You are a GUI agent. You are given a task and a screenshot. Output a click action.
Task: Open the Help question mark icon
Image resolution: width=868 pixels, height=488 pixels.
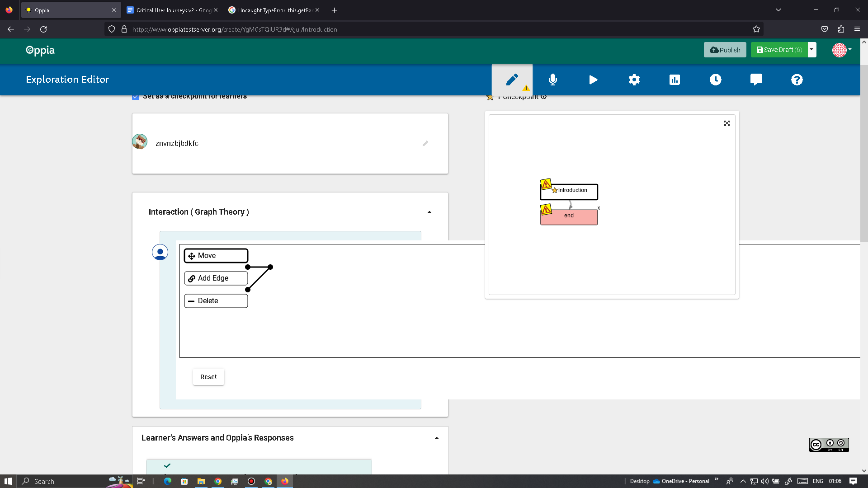tap(797, 80)
